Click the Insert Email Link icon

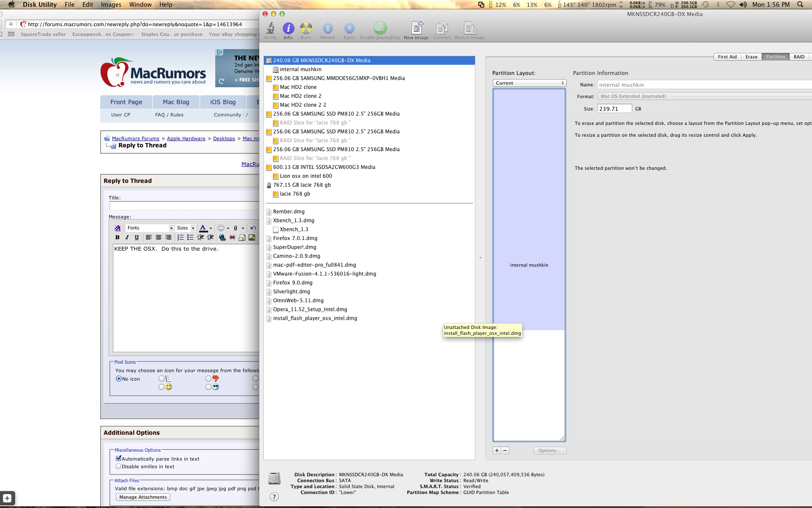click(x=242, y=237)
